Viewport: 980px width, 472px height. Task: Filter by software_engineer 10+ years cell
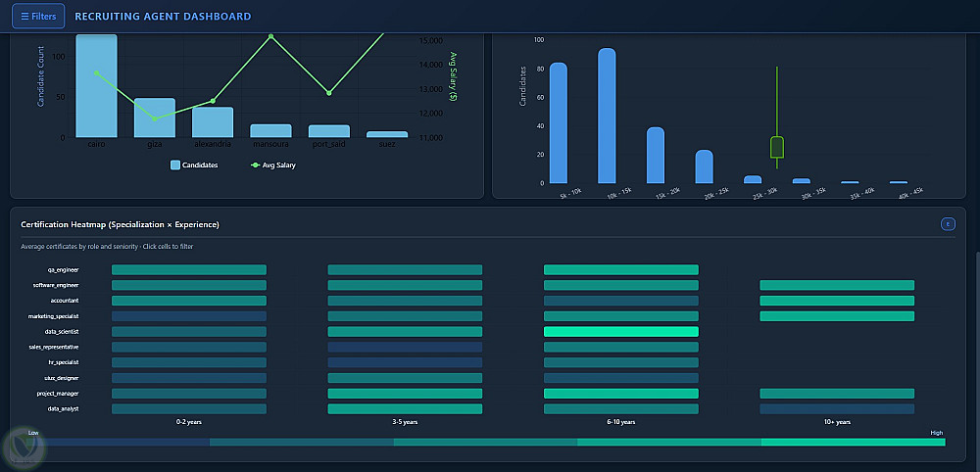coord(837,285)
